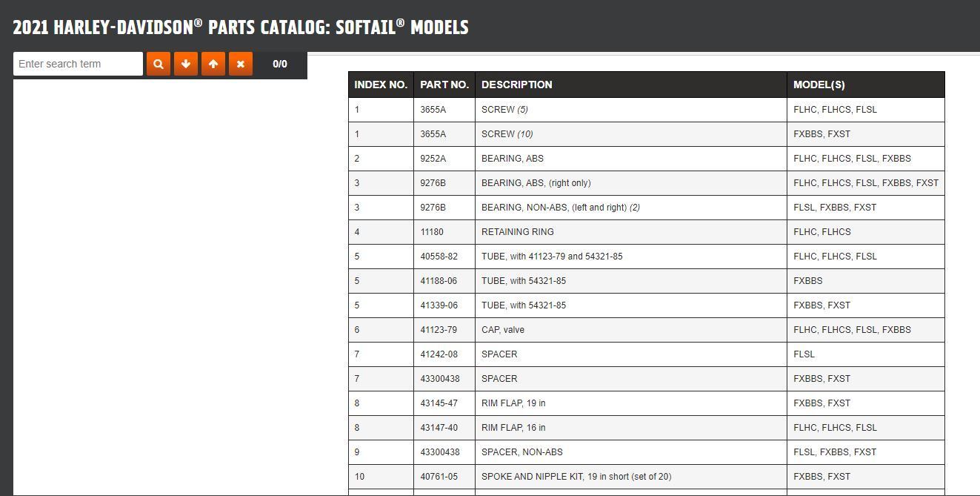Screen dimensions: 980x496
Task: Focus the 'Enter search term' field
Action: click(78, 64)
